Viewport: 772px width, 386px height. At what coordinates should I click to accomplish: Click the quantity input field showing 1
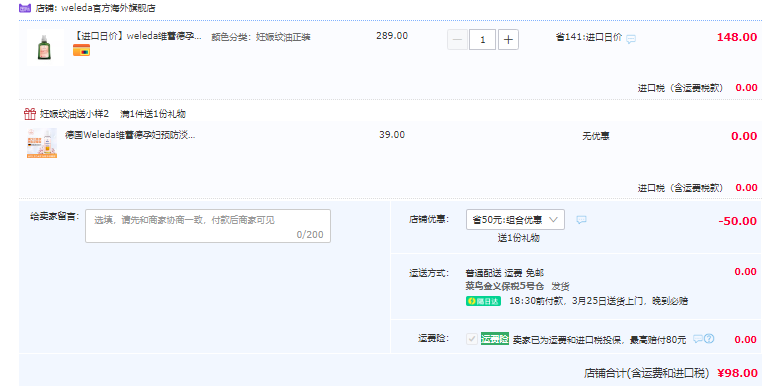pos(482,40)
